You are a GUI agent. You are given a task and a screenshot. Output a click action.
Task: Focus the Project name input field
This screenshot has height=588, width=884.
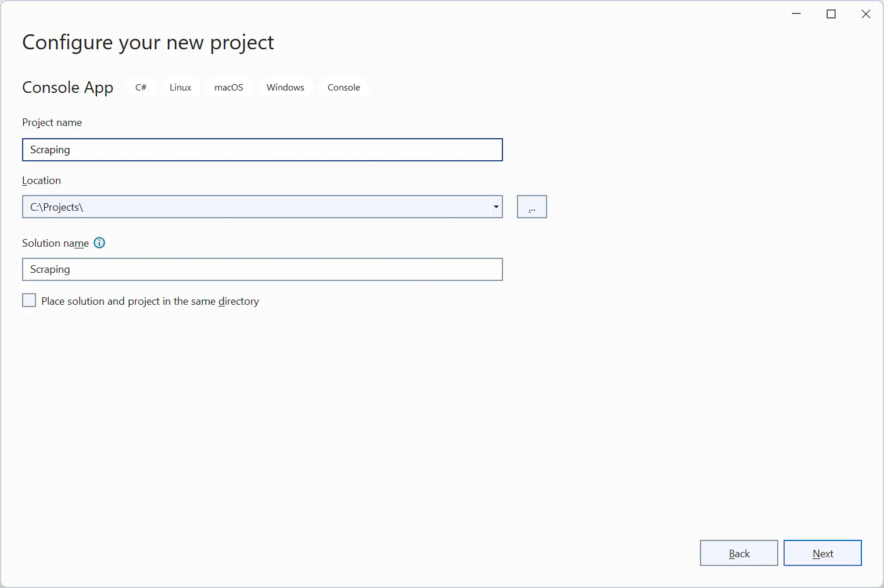click(261, 150)
